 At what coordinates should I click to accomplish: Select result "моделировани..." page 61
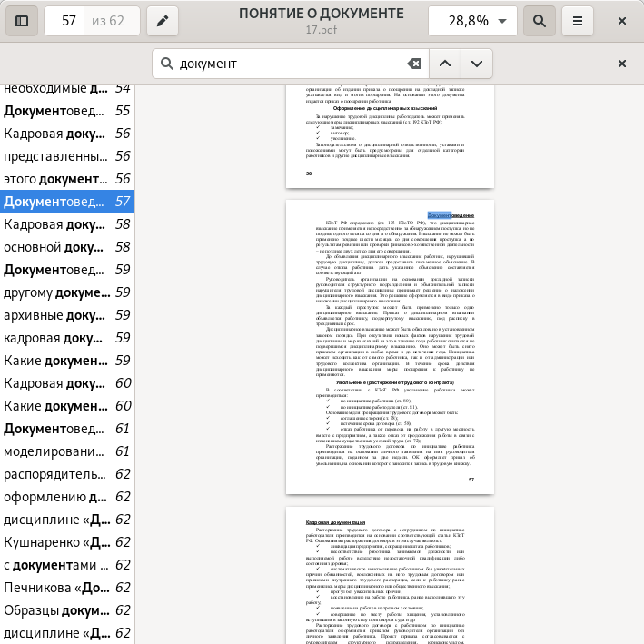[x=67, y=451]
